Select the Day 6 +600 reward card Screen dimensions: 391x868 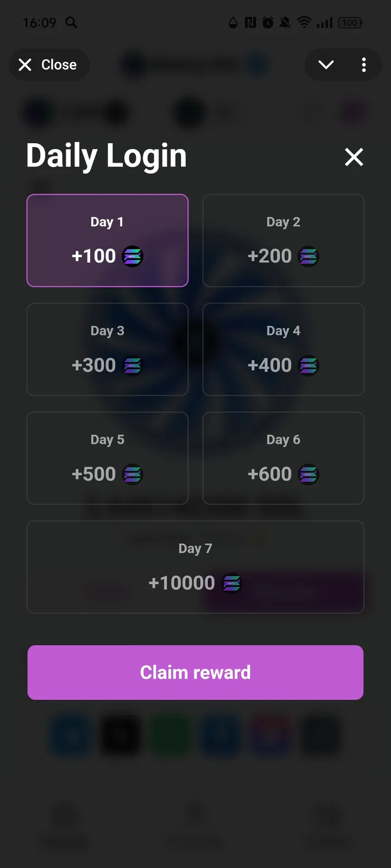[283, 458]
